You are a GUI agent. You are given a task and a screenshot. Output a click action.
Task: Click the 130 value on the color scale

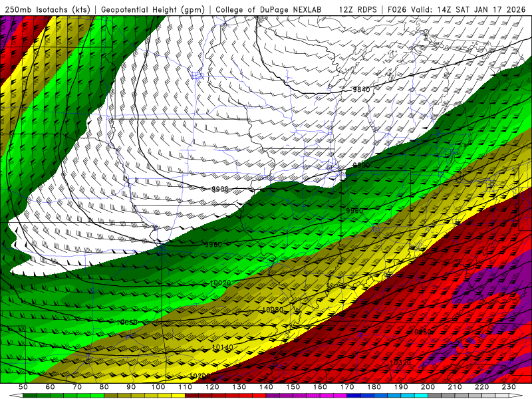coord(239,387)
